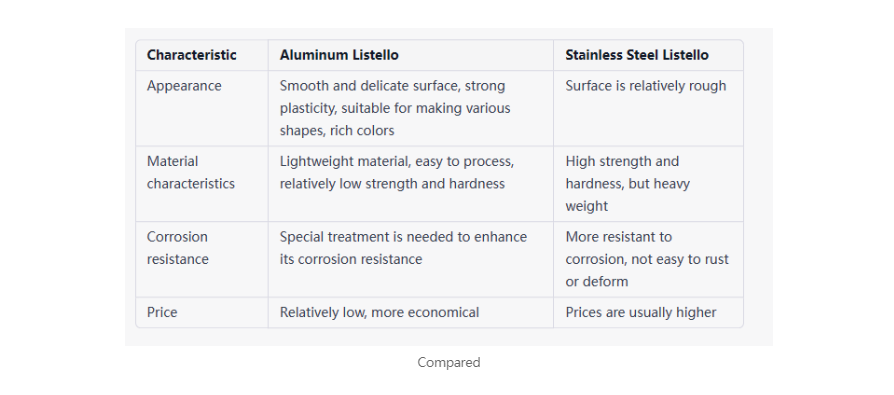The width and height of the screenshot is (894, 395).
Task: Click the 'Special treatment is needed' cell
Action: (411, 259)
